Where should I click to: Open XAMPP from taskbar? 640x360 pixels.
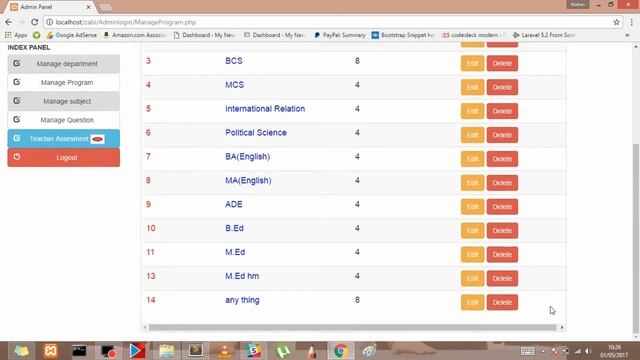point(50,351)
